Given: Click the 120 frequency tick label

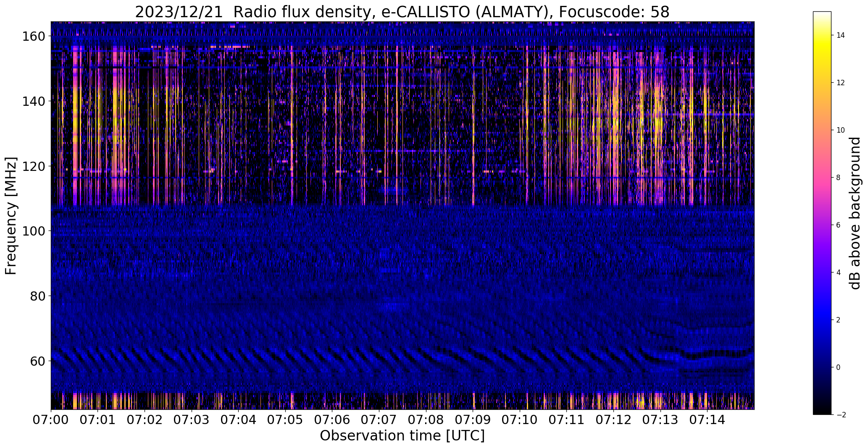Looking at the screenshot, I should 34,166.
